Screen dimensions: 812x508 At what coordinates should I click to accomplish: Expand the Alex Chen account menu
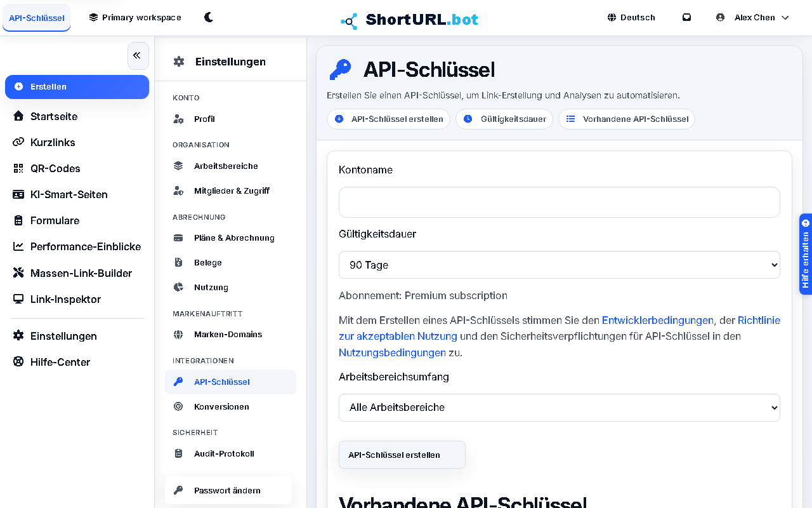(753, 18)
